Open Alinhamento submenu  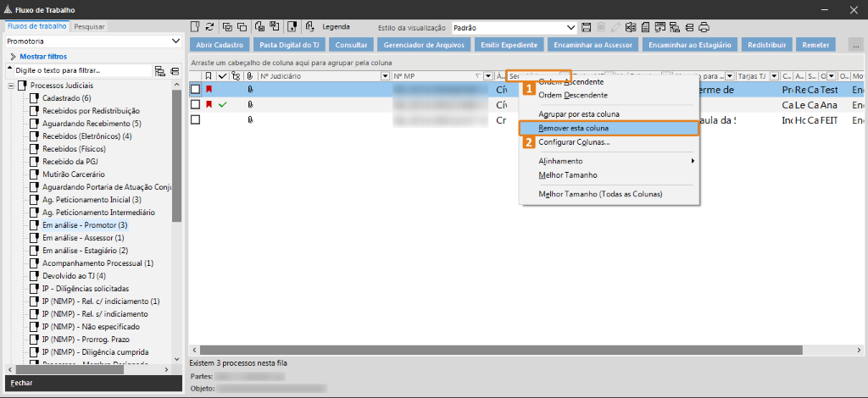pyautogui.click(x=609, y=161)
